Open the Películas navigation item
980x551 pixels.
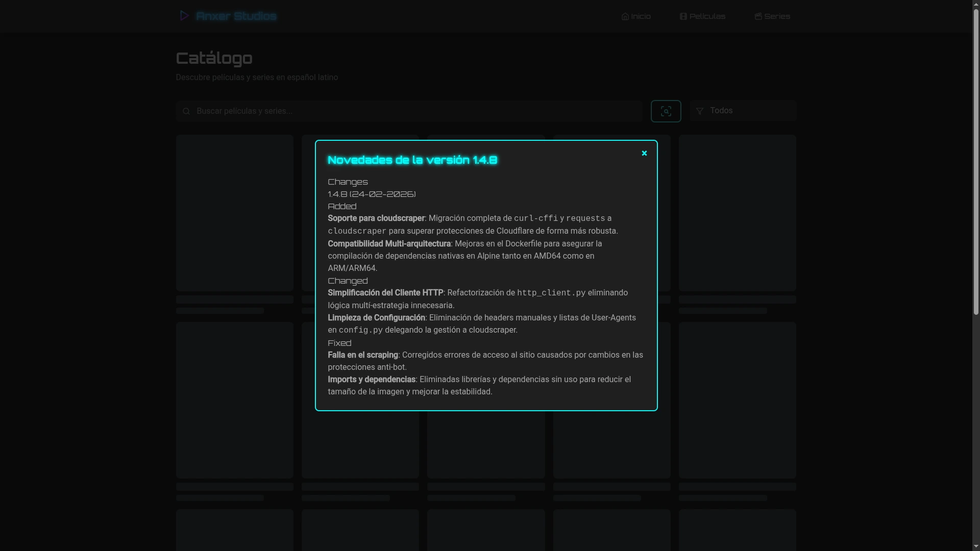[702, 16]
